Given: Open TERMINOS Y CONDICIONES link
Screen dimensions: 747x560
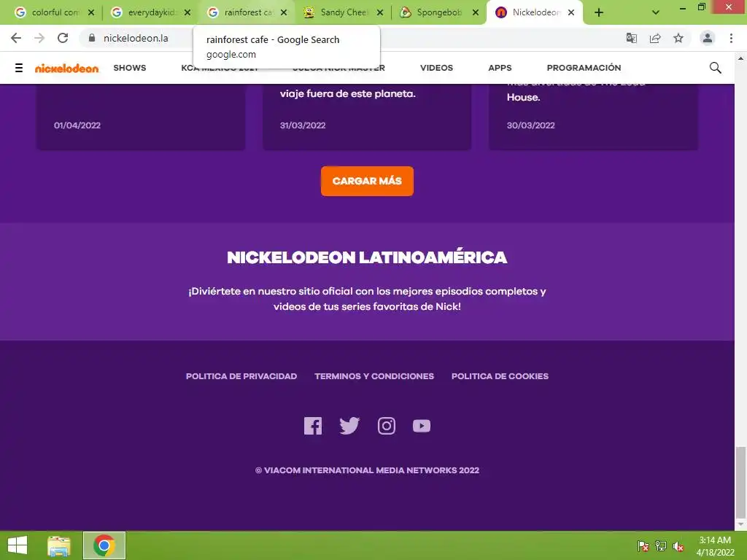Looking at the screenshot, I should click(374, 376).
